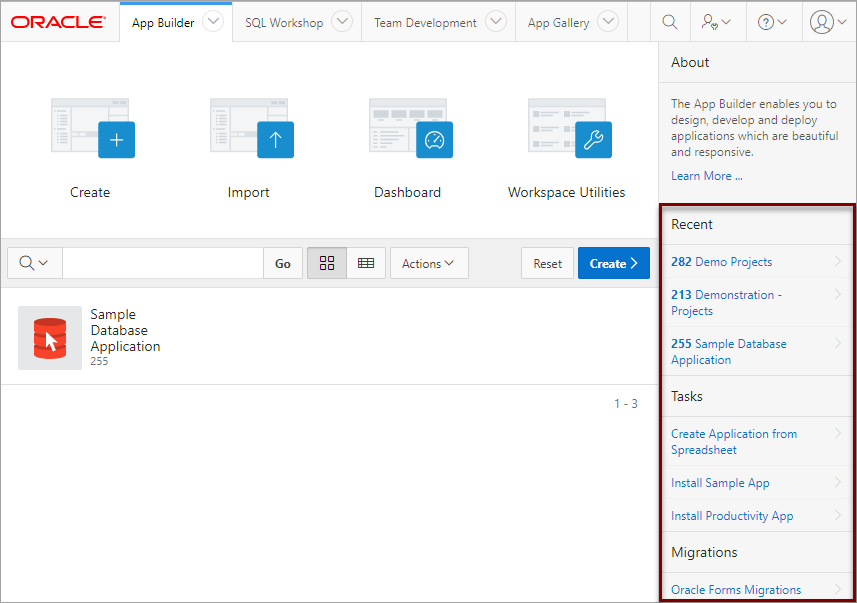Open the SQL Workshop tab

click(284, 23)
